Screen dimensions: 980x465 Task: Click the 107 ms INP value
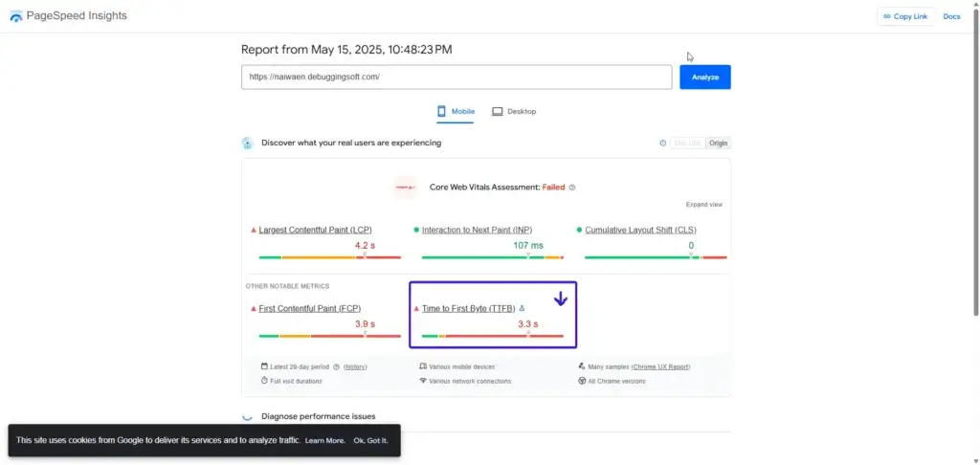[528, 246]
